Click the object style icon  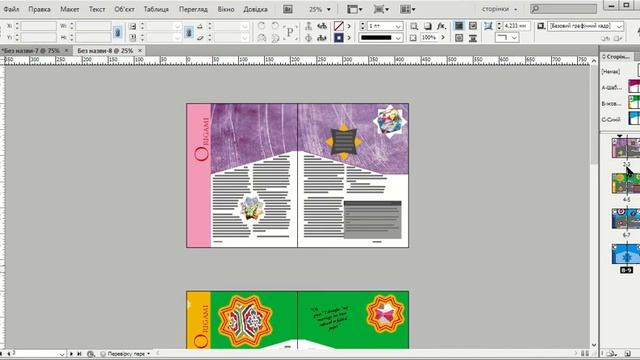coord(541,26)
